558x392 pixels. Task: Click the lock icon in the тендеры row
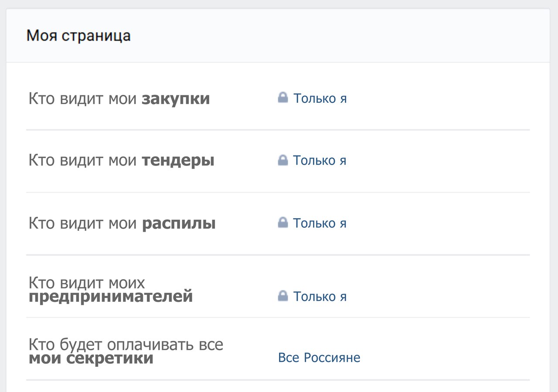[x=283, y=160]
